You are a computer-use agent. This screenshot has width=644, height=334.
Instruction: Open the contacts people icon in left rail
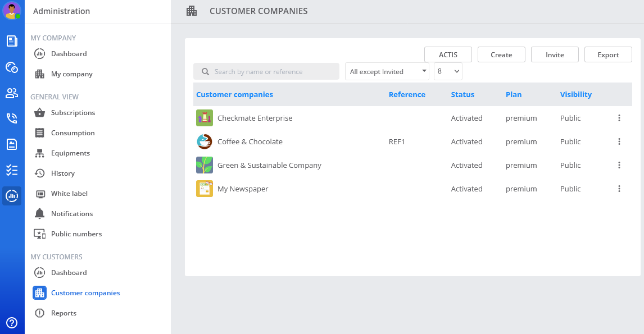pos(12,93)
